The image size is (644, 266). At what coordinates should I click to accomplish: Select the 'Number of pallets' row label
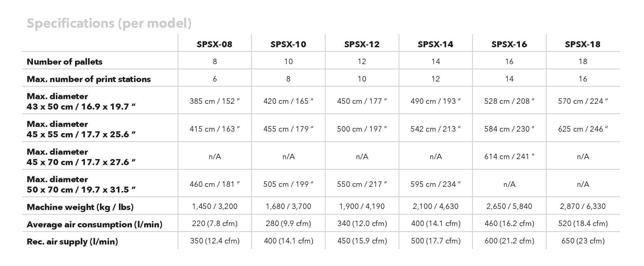coord(65,62)
